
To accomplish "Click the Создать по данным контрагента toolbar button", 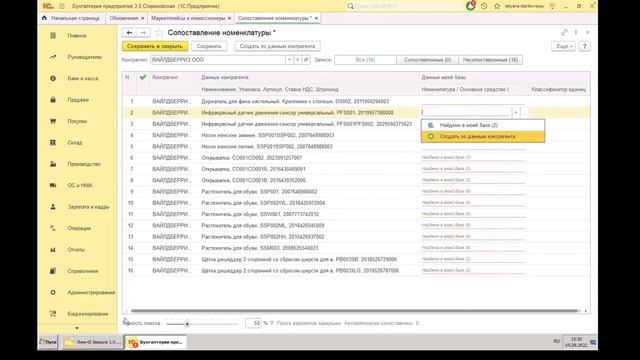I will [x=277, y=46].
